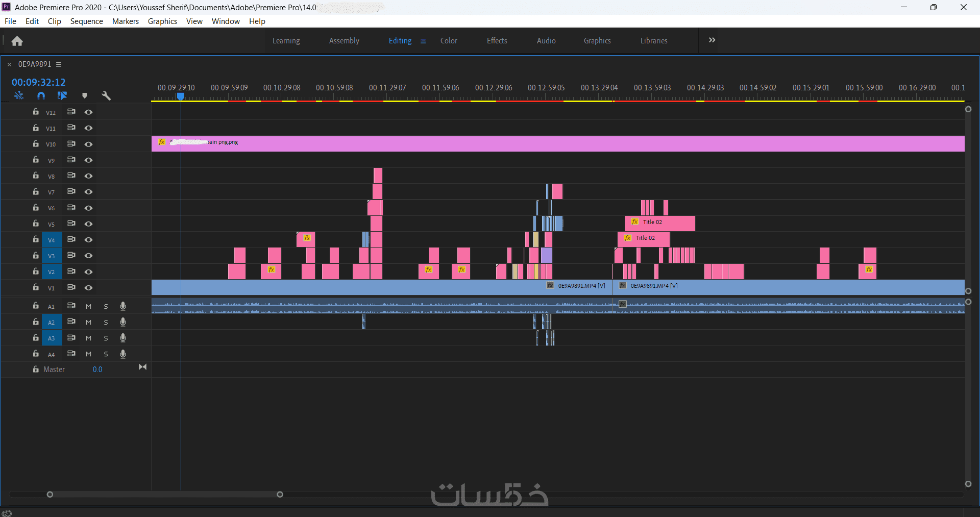Viewport: 980px width, 517px height.
Task: Switch to the Color workspace tab
Action: tap(449, 41)
